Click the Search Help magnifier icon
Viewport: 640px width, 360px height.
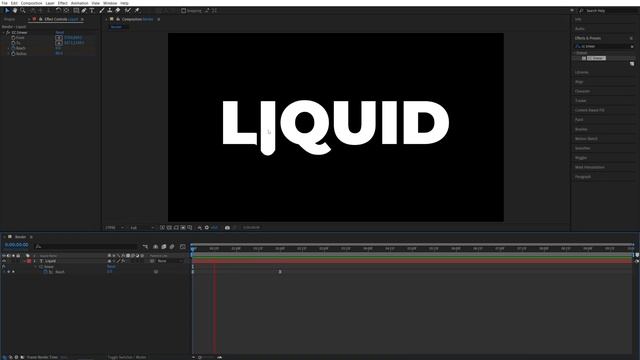pos(581,11)
